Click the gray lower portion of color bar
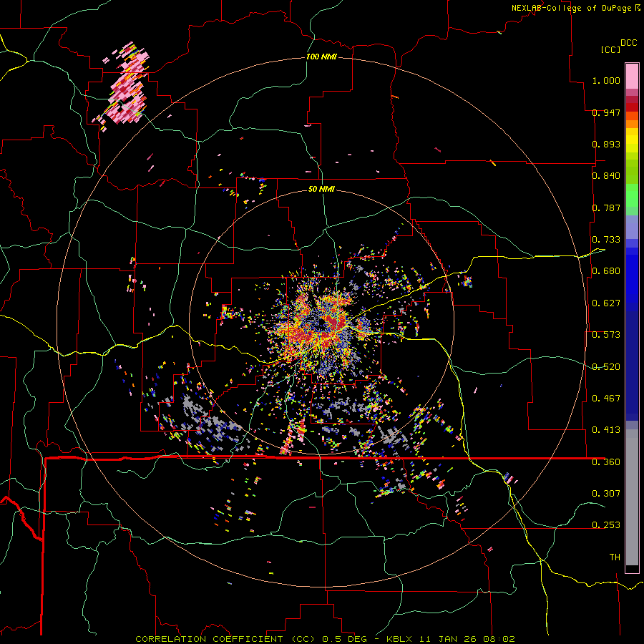 632,497
